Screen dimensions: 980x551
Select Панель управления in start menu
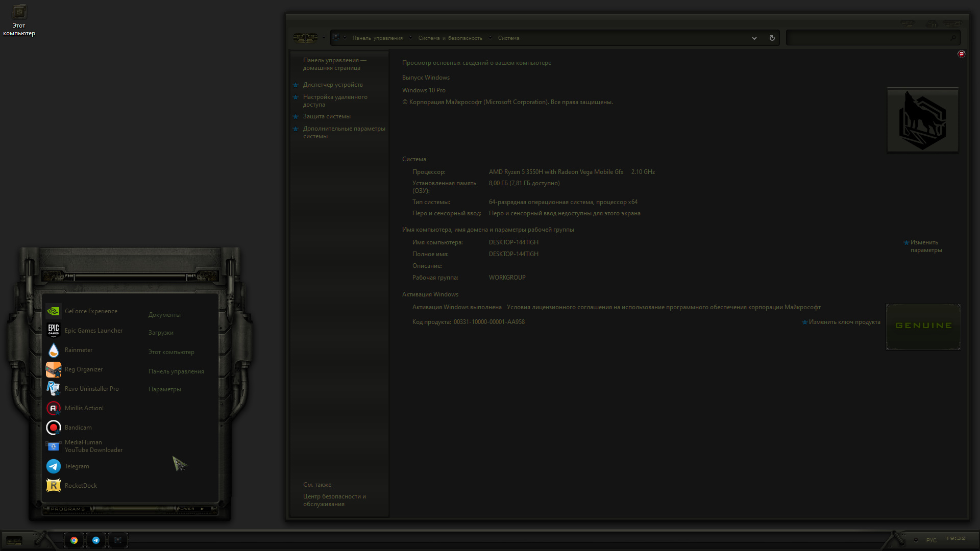point(176,371)
